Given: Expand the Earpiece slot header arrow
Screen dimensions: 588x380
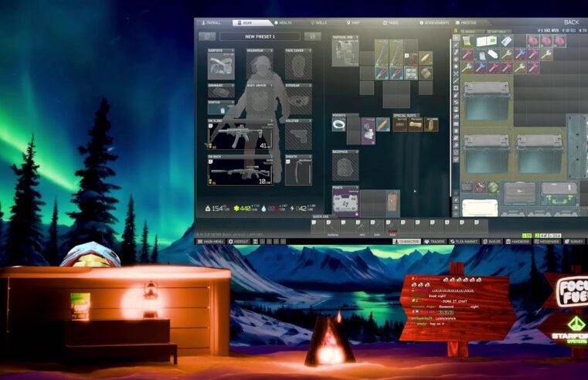Looking at the screenshot, I should pyautogui.click(x=233, y=50).
